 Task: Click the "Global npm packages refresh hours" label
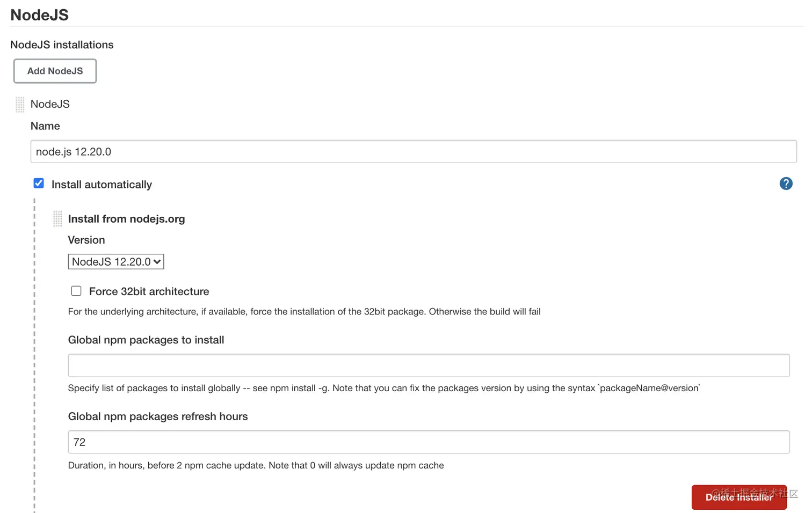pos(158,416)
